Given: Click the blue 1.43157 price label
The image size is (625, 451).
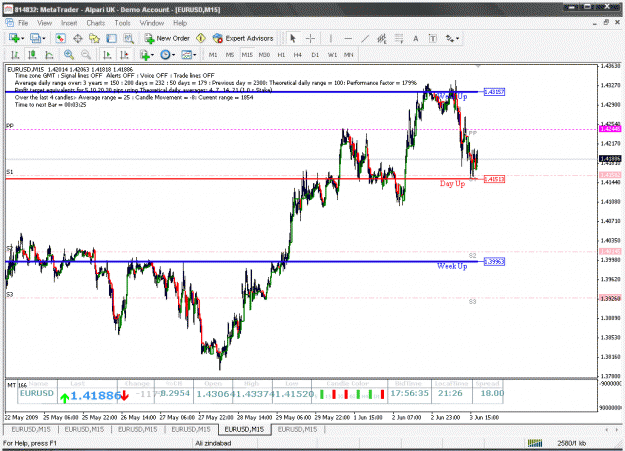Looking at the screenshot, I should [x=494, y=92].
